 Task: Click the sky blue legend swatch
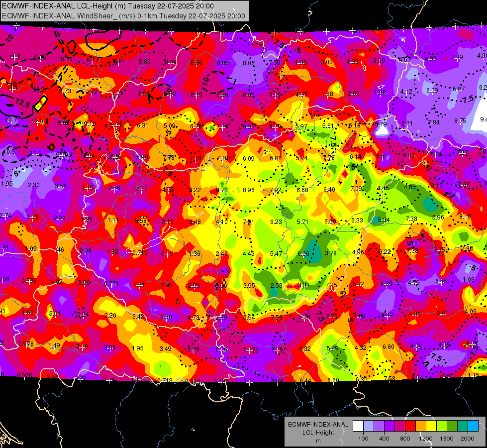(473, 426)
